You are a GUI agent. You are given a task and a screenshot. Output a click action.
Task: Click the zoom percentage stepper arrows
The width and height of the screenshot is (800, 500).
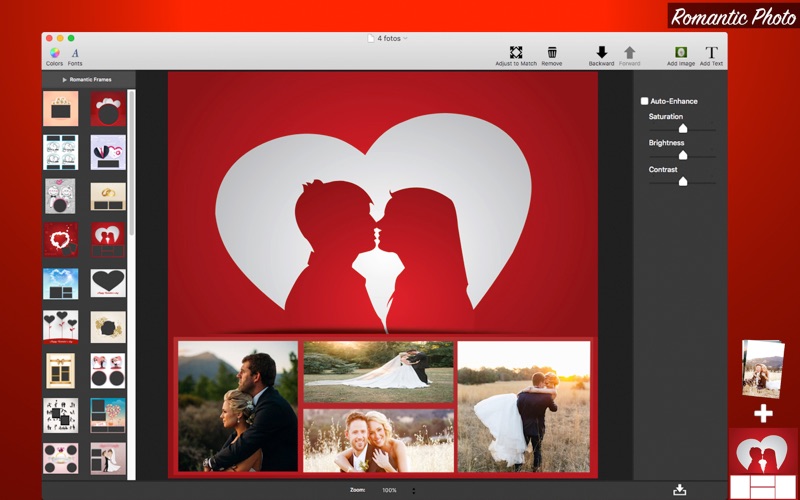pos(413,490)
